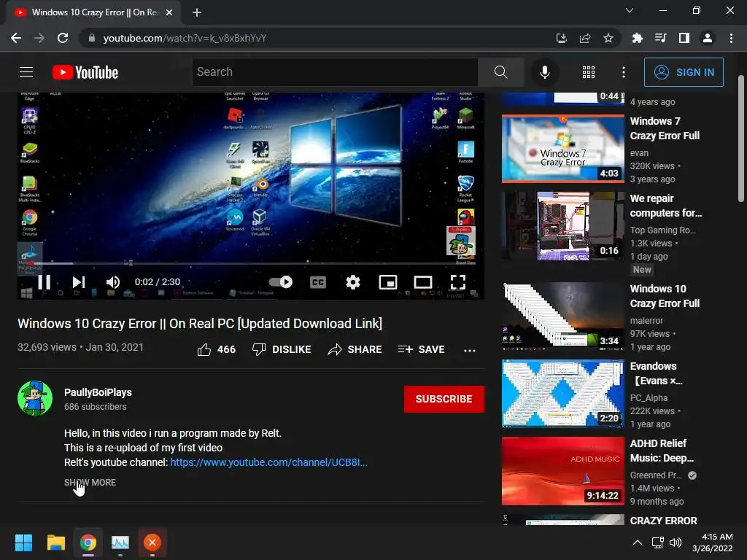Expand description with SHOW MORE
Image resolution: width=747 pixels, height=560 pixels.
coord(90,483)
